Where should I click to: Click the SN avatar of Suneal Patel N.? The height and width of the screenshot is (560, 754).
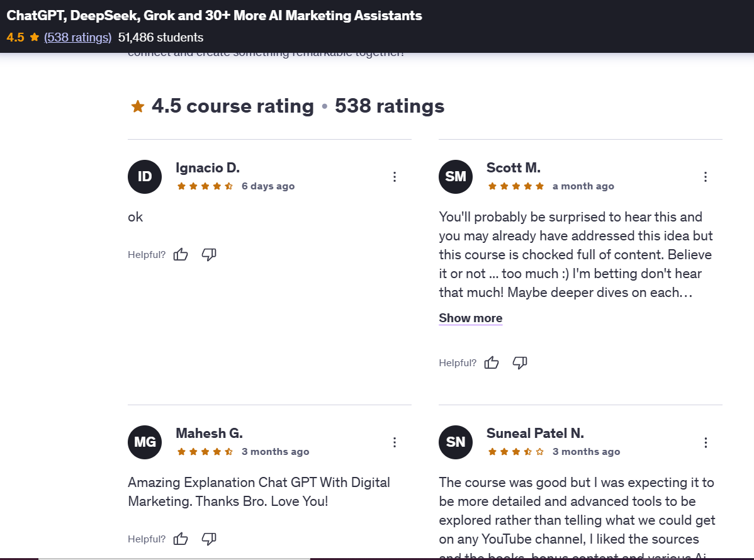[x=456, y=442]
